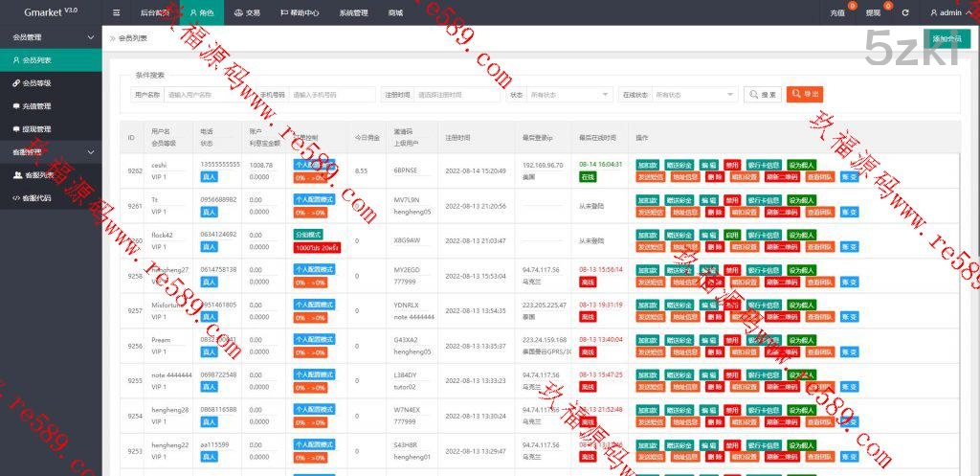Open 会员等级 in the sidebar
The height and width of the screenshot is (476, 980).
36,83
